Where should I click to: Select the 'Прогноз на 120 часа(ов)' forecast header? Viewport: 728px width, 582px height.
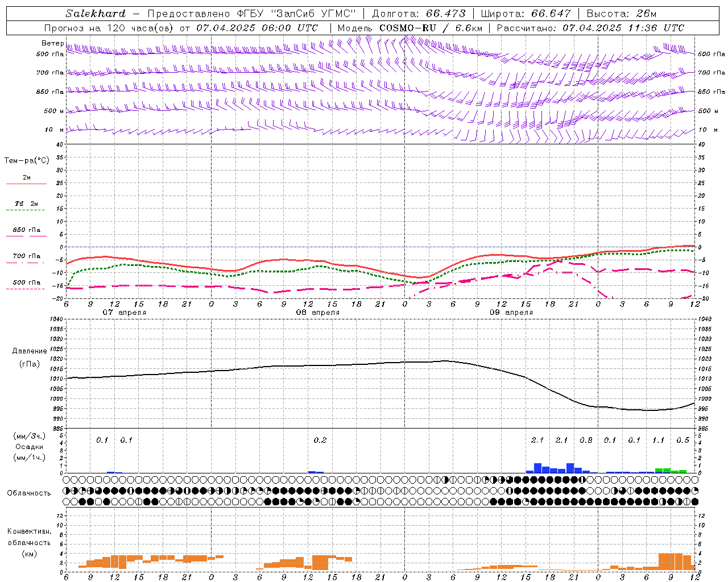[110, 28]
